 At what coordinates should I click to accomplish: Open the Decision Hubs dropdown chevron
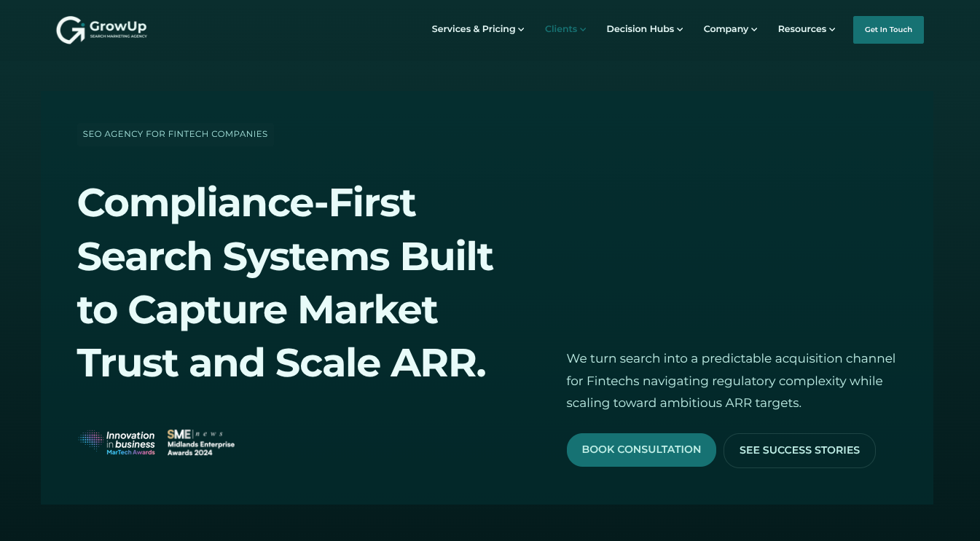click(679, 29)
